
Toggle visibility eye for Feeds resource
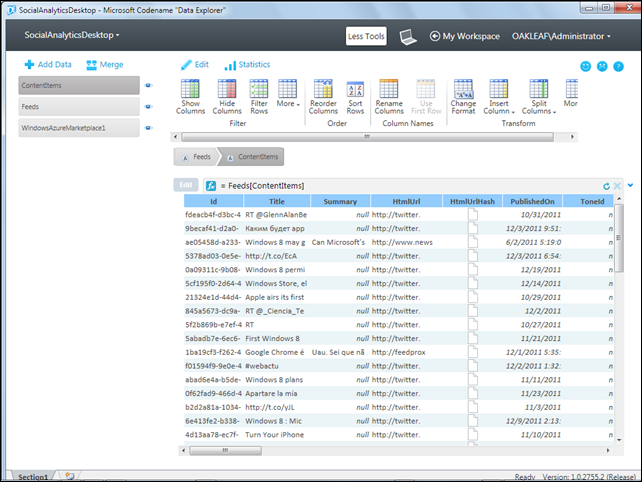(149, 107)
